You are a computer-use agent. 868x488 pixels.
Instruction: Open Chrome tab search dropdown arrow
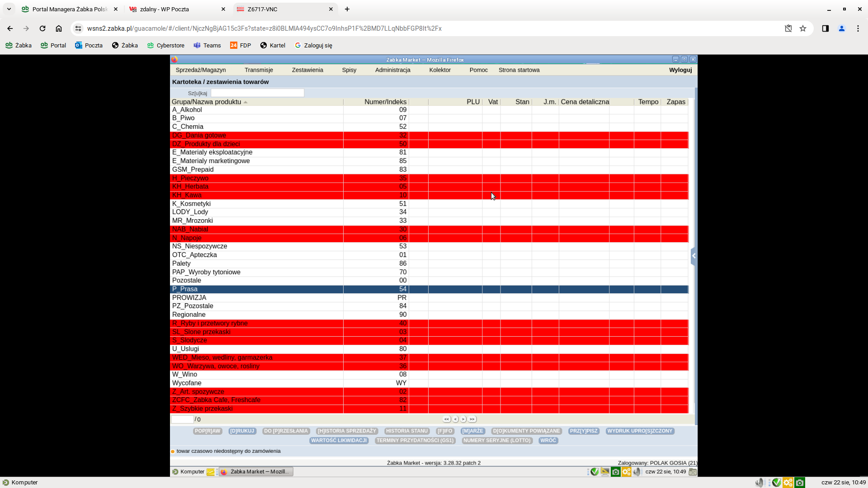pyautogui.click(x=9, y=9)
